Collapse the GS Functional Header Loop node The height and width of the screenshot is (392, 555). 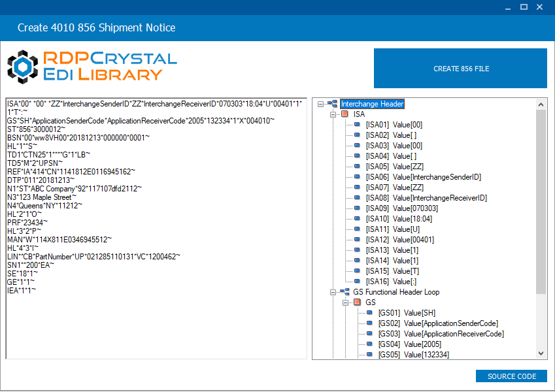pos(333,292)
